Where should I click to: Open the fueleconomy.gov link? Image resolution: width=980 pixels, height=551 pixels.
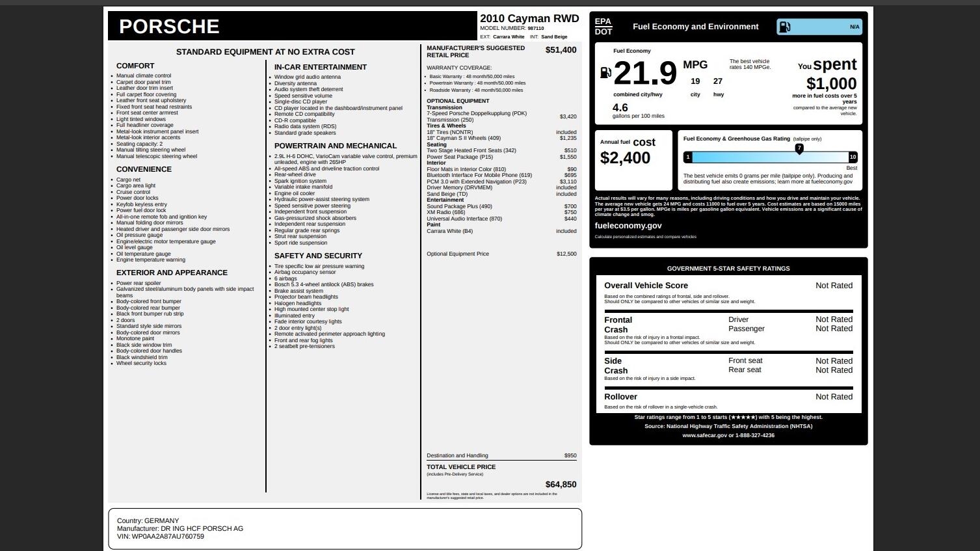pos(628,226)
